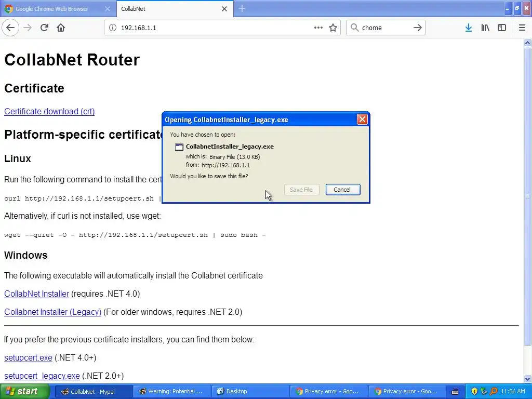Close the Google Chrome Web Browser tab
The image size is (532, 399).
click(108, 9)
